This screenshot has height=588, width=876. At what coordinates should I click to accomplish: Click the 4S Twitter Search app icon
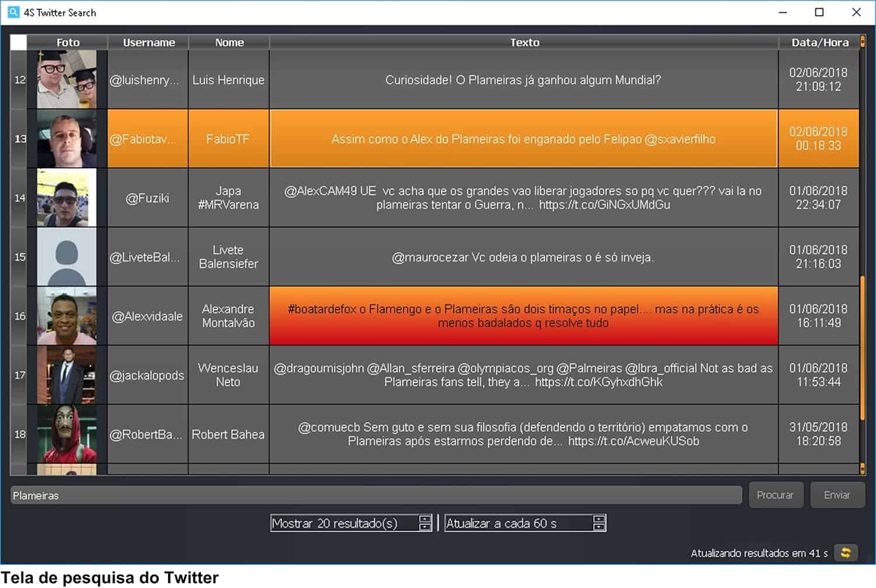point(13,12)
